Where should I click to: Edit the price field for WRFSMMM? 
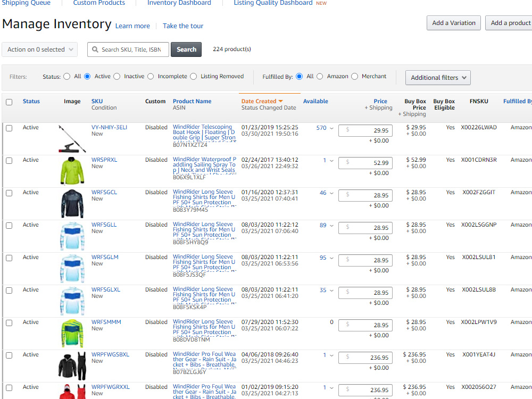[365, 325]
